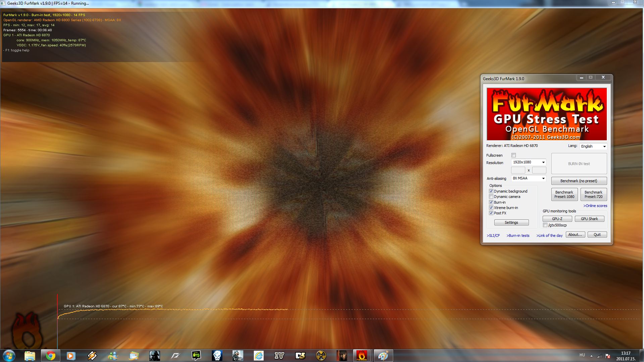
Task: Open the >Online scores link
Action: [595, 206]
